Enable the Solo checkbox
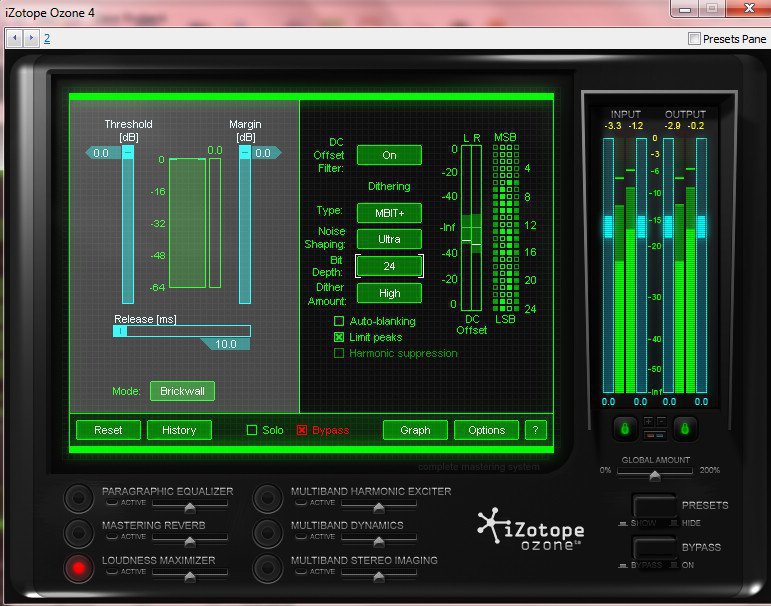771x606 pixels. click(x=252, y=430)
